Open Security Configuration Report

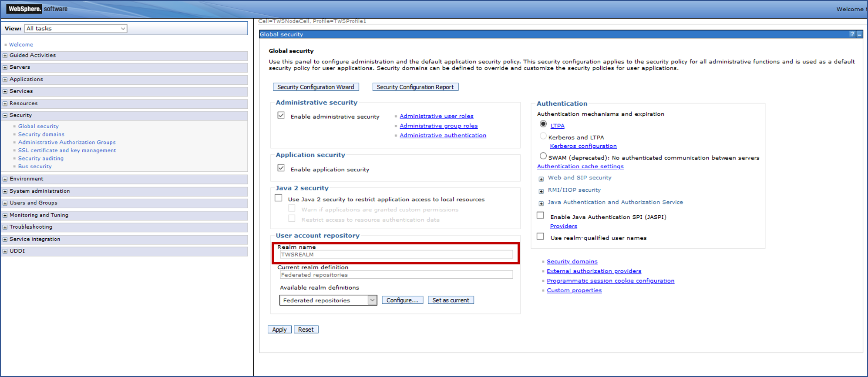(x=415, y=87)
